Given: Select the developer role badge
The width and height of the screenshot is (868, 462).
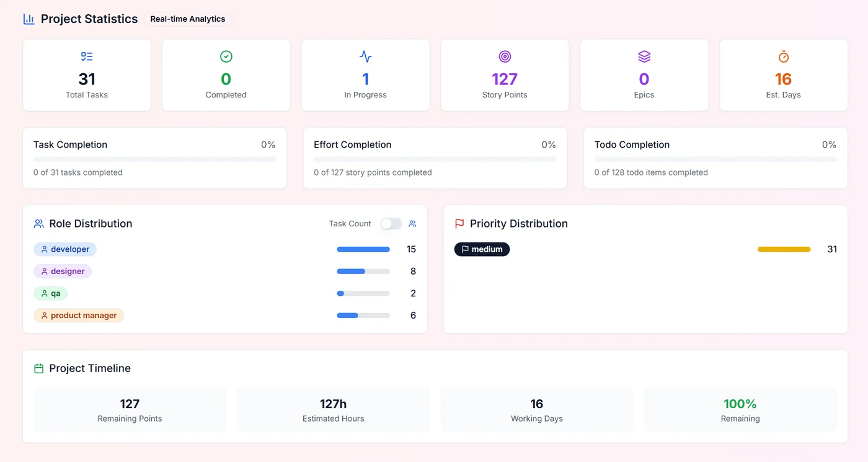Looking at the screenshot, I should [65, 249].
